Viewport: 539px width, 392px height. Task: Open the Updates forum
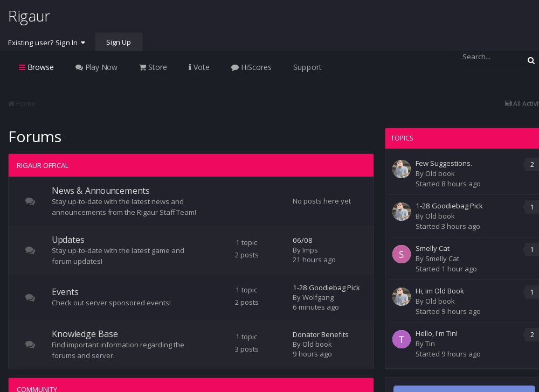pyautogui.click(x=68, y=240)
